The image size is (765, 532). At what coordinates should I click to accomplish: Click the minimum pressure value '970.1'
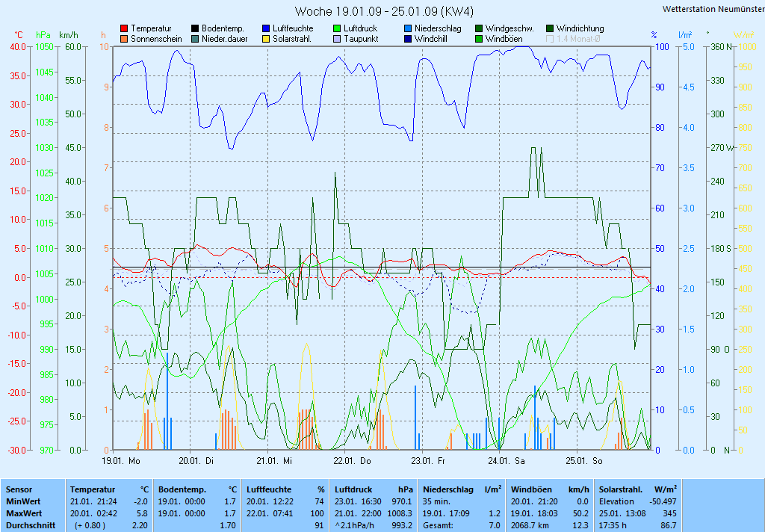402,501
